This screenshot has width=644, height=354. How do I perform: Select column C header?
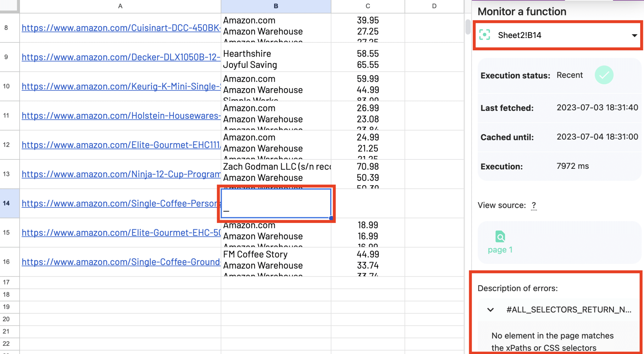point(368,6)
